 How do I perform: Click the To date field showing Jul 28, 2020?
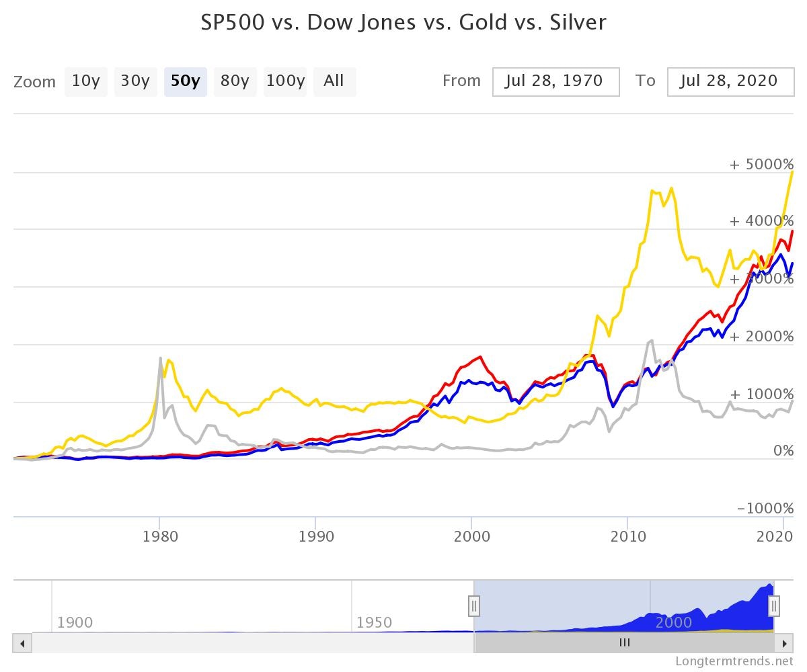730,81
